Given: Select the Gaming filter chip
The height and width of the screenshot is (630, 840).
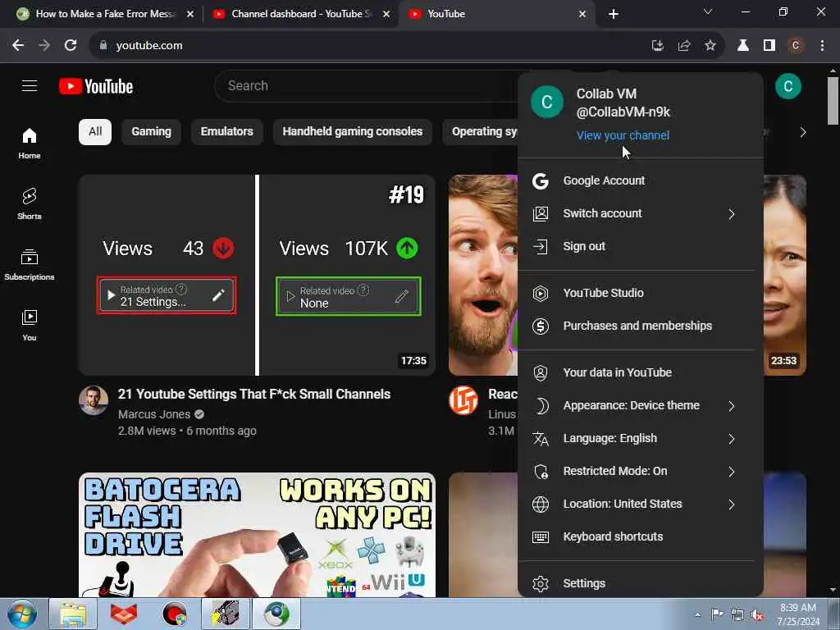Looking at the screenshot, I should click(151, 132).
